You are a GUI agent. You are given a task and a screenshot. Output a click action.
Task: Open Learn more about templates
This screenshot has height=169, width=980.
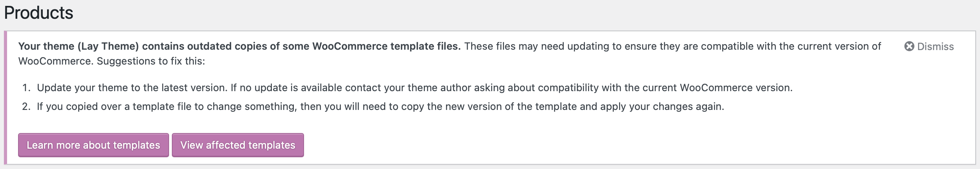point(93,145)
